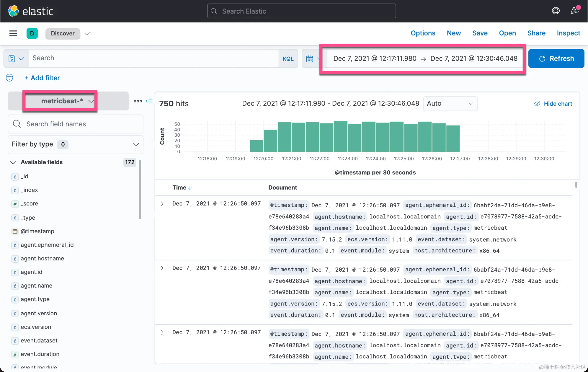This screenshot has width=588, height=372.
Task: Open the newsfeed celebration icon
Action: click(574, 11)
